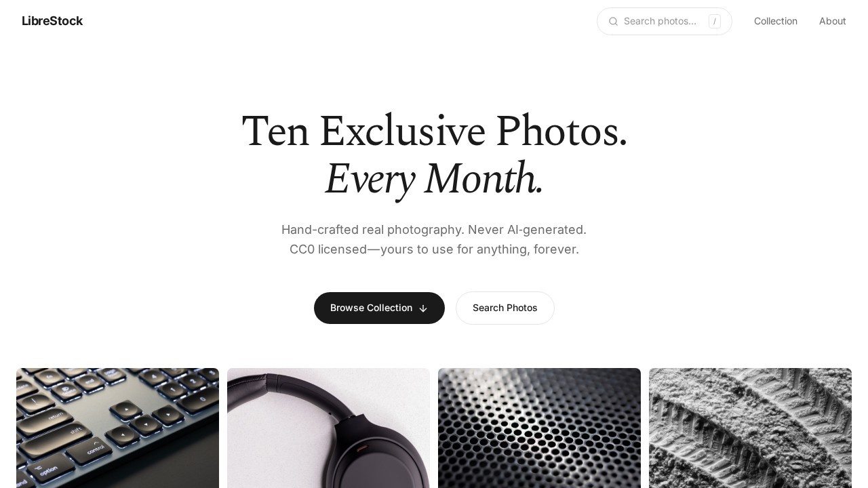Image resolution: width=868 pixels, height=488 pixels.
Task: Click the italic 'Every Month.' heading
Action: pyautogui.click(x=434, y=179)
